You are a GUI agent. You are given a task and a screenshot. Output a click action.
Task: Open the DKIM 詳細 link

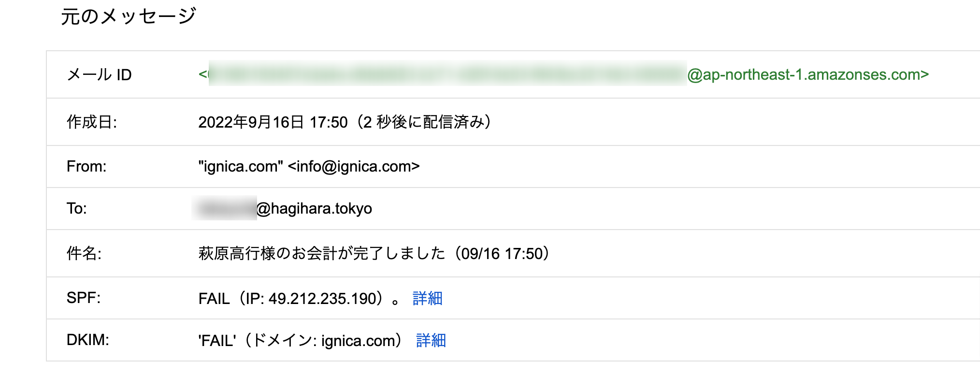click(x=431, y=340)
